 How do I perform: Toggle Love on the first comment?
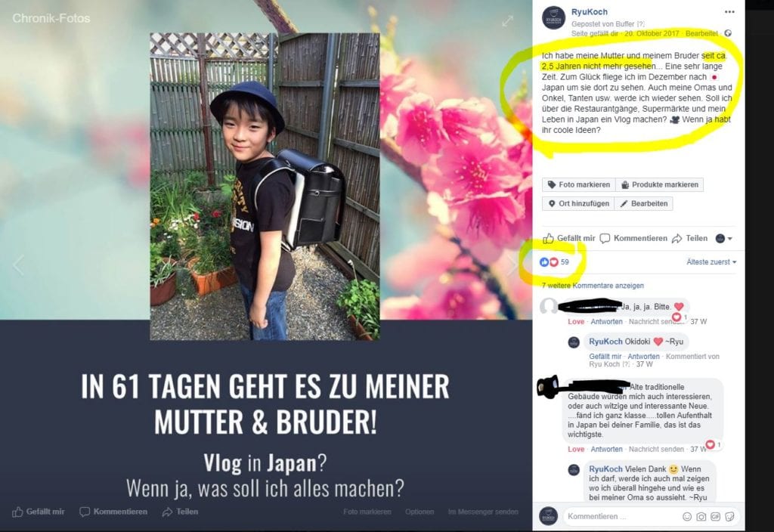click(x=575, y=321)
